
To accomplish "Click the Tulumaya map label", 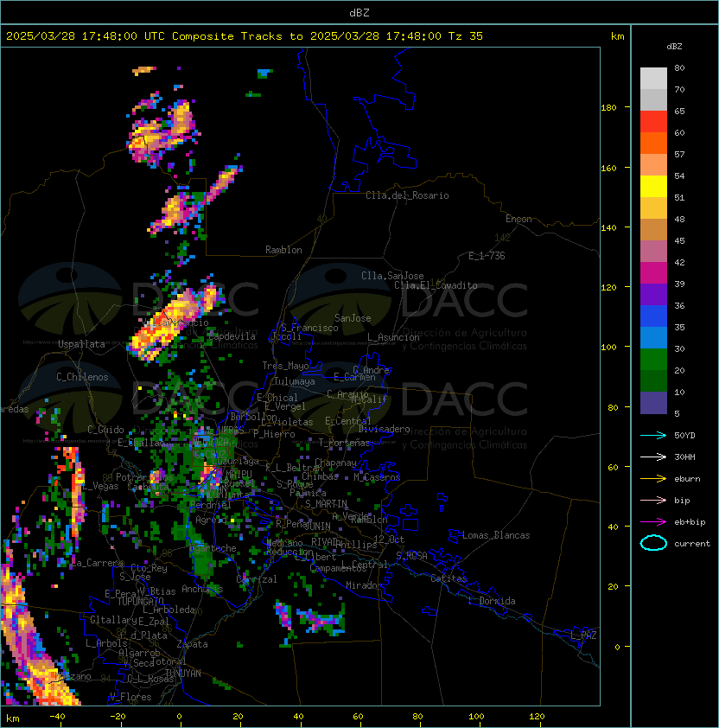I will [295, 381].
